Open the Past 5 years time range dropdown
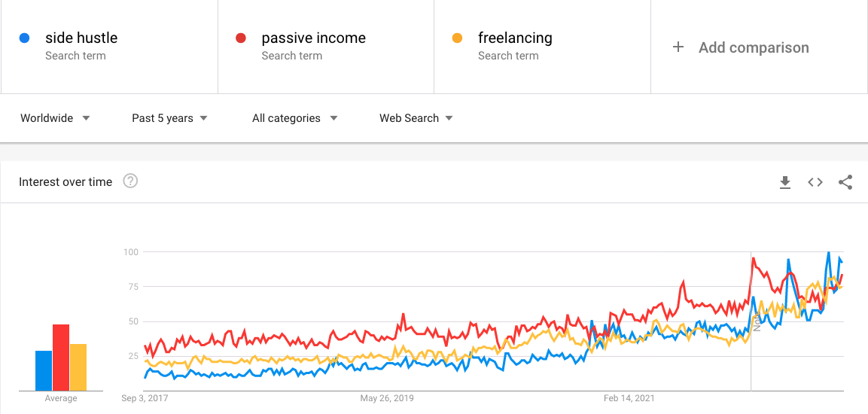 169,118
